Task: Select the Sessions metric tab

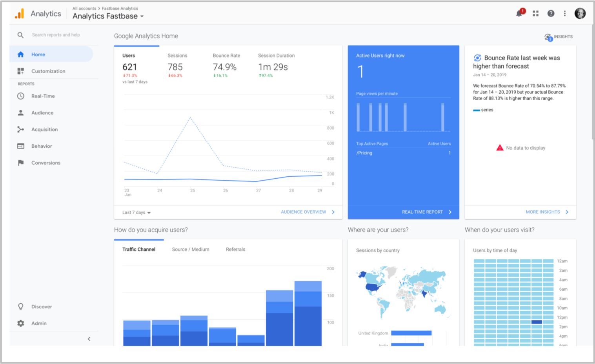Action: (177, 65)
